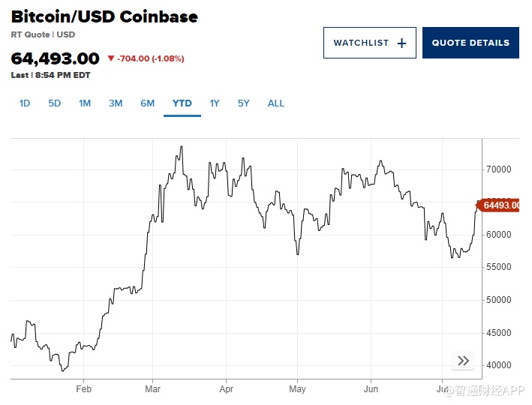Switch to 6M time range
This screenshot has height=405, width=532.
[x=147, y=103]
